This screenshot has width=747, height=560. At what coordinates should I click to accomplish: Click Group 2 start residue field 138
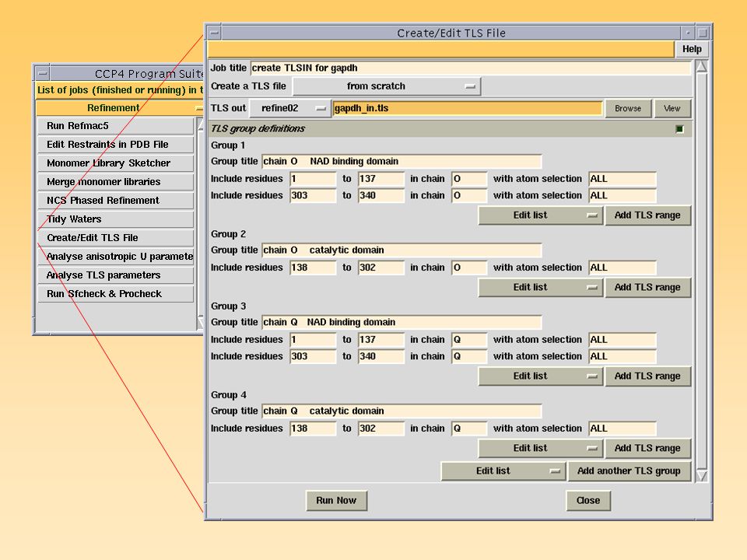click(x=313, y=268)
